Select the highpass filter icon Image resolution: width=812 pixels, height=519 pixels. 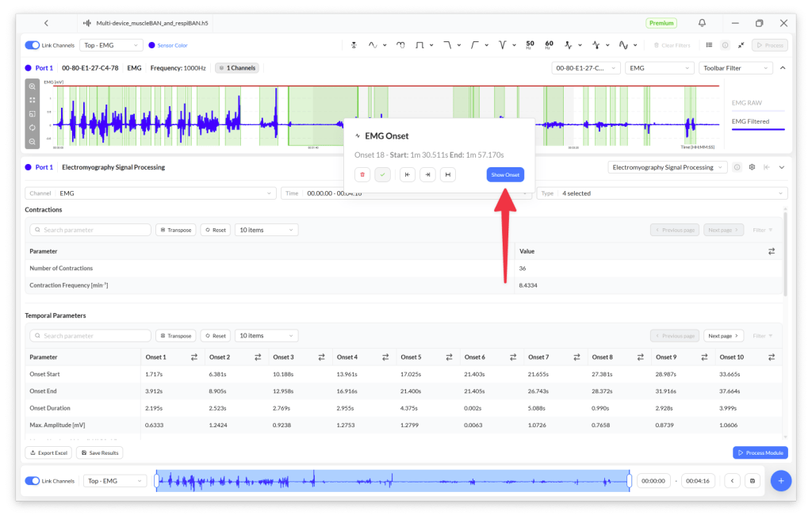click(474, 45)
